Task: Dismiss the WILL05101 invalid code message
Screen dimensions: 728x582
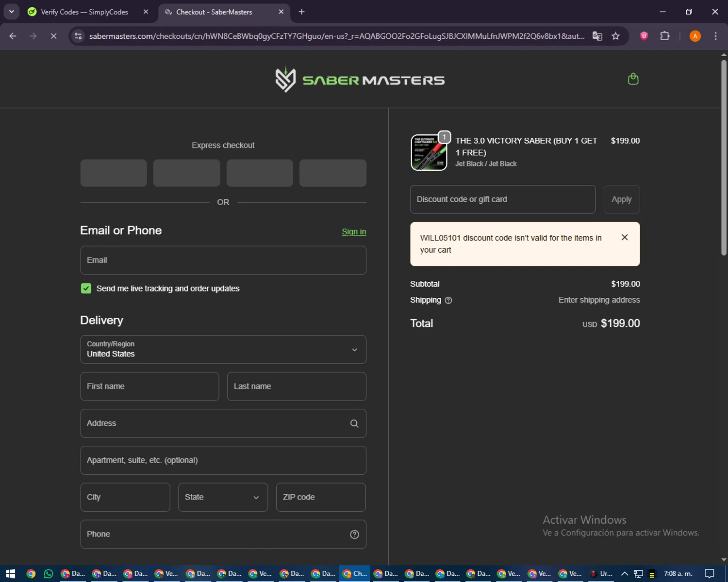Action: [625, 237]
